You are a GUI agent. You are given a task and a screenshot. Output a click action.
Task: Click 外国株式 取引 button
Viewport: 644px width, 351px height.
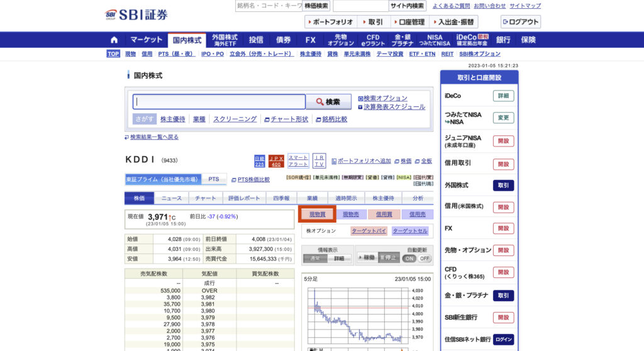click(503, 186)
